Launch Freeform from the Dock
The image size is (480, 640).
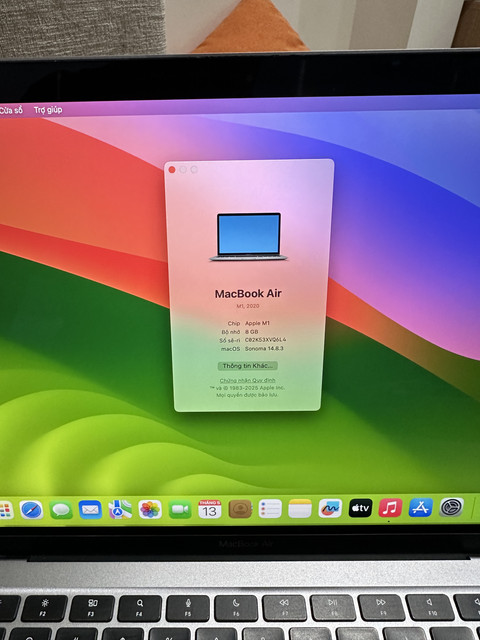click(330, 509)
